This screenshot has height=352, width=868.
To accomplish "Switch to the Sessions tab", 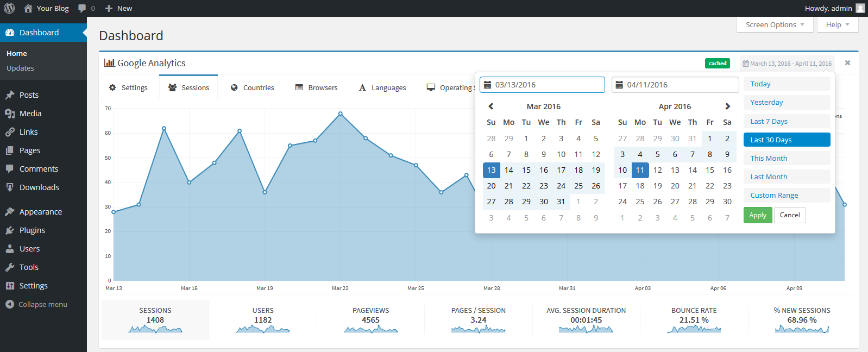I will (x=188, y=87).
